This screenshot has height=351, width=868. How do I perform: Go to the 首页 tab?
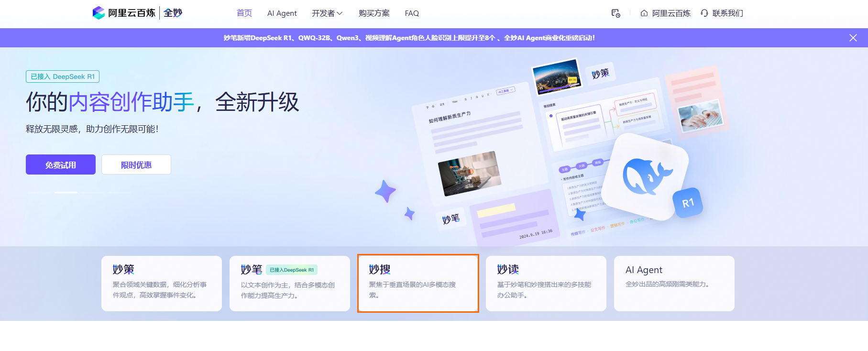244,13
